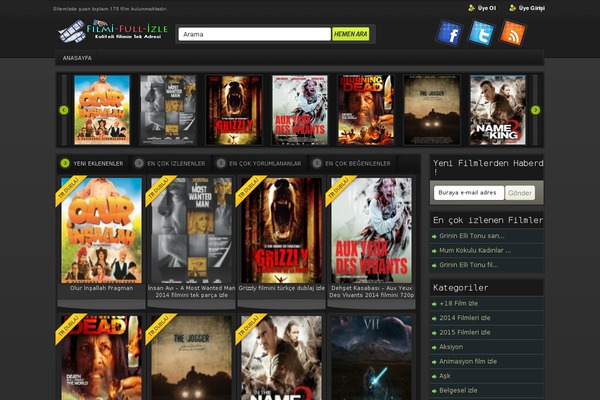Focus the Arama search field
The width and height of the screenshot is (600, 400).
tap(254, 34)
